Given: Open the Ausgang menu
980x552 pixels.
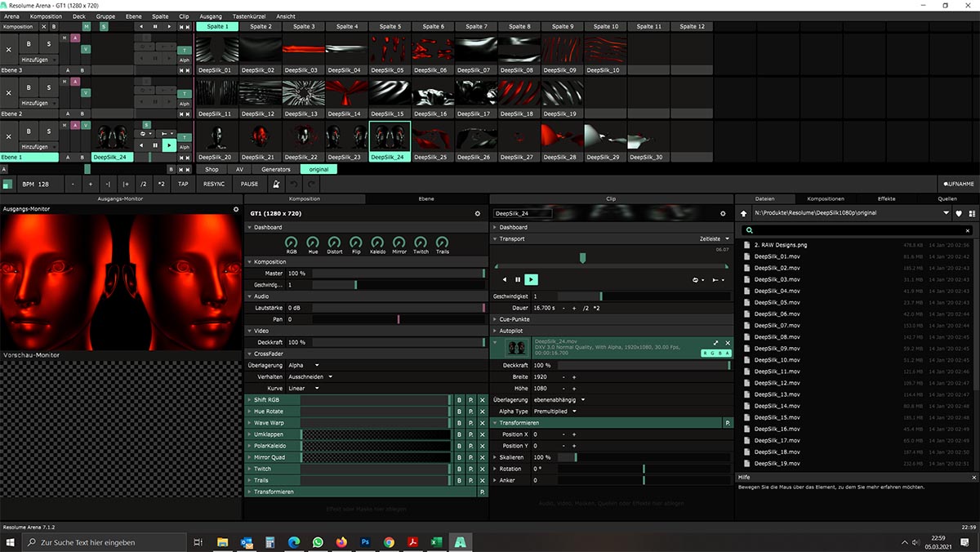Looking at the screenshot, I should click(x=209, y=16).
